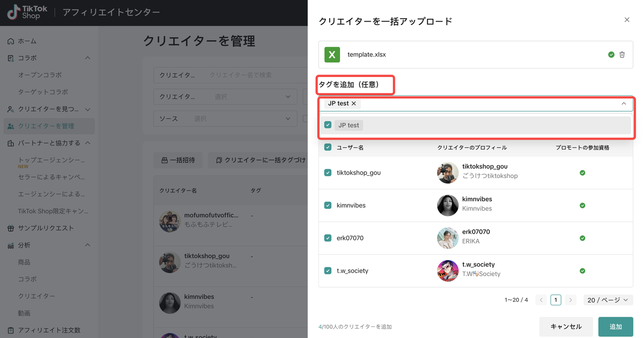Click the プロモートの参加資格 column header
Image resolution: width=644 pixels, height=338 pixels.
[x=582, y=148]
